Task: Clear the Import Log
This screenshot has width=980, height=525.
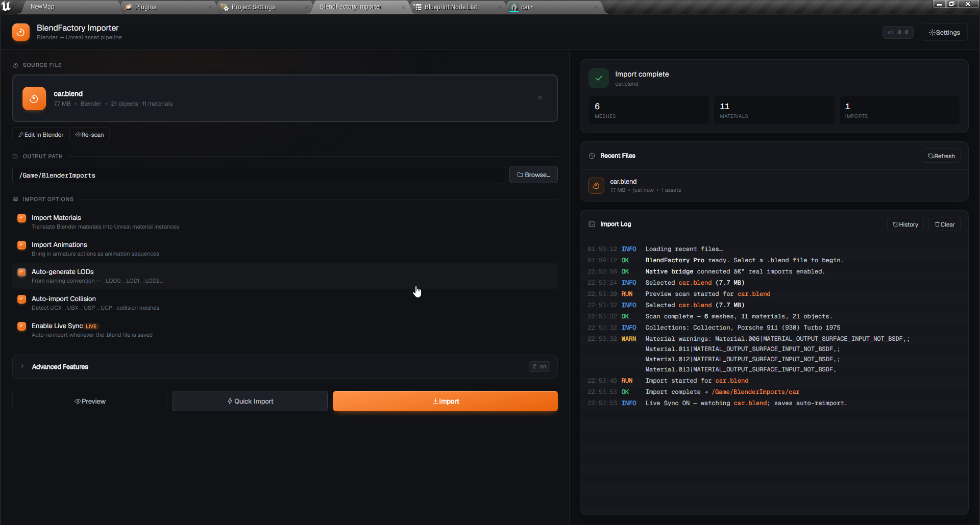Action: tap(944, 224)
